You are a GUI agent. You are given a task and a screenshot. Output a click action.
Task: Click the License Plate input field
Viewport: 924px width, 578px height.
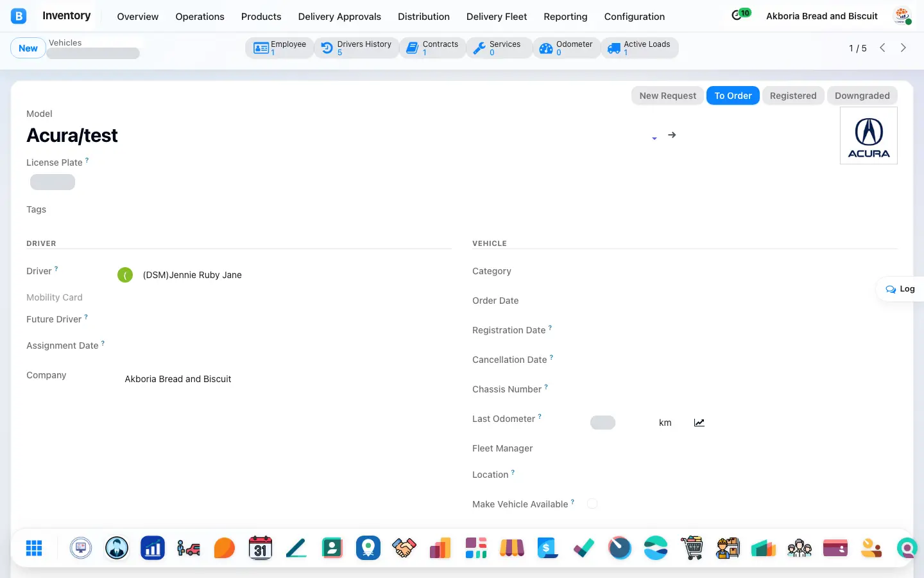point(53,182)
